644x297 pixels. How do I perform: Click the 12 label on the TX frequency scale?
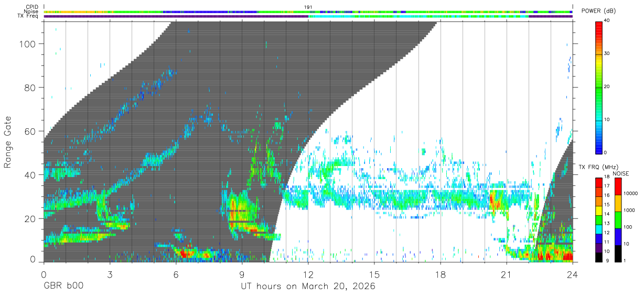[607, 233]
